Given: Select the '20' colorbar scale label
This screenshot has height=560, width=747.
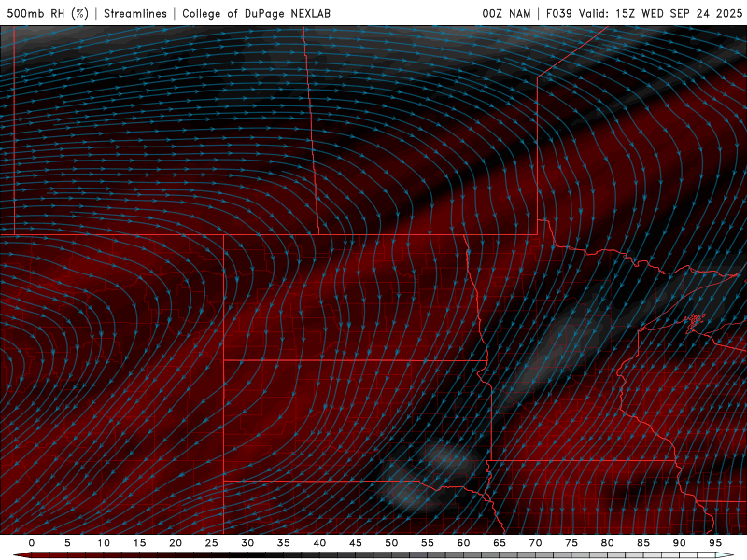Looking at the screenshot, I should click(176, 543).
